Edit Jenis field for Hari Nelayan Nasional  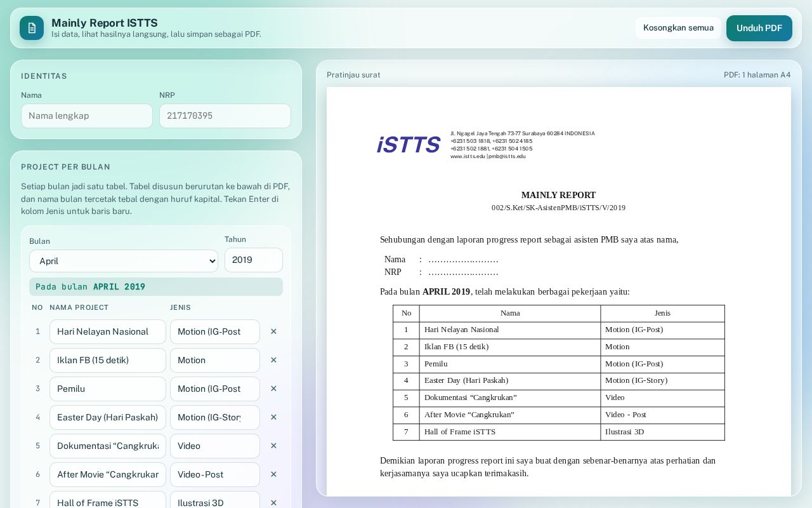(215, 331)
